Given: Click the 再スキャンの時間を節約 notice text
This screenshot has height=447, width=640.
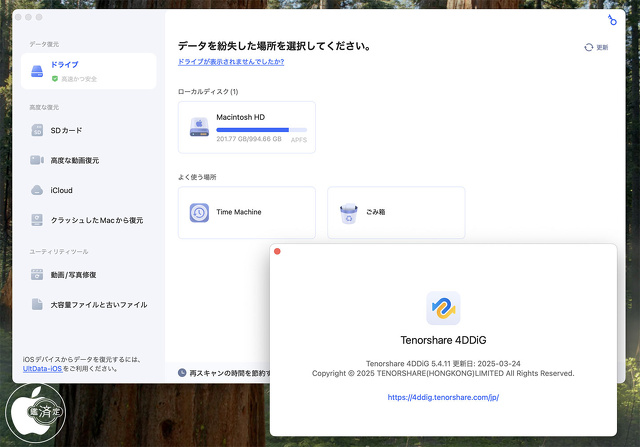Looking at the screenshot, I should [x=229, y=373].
